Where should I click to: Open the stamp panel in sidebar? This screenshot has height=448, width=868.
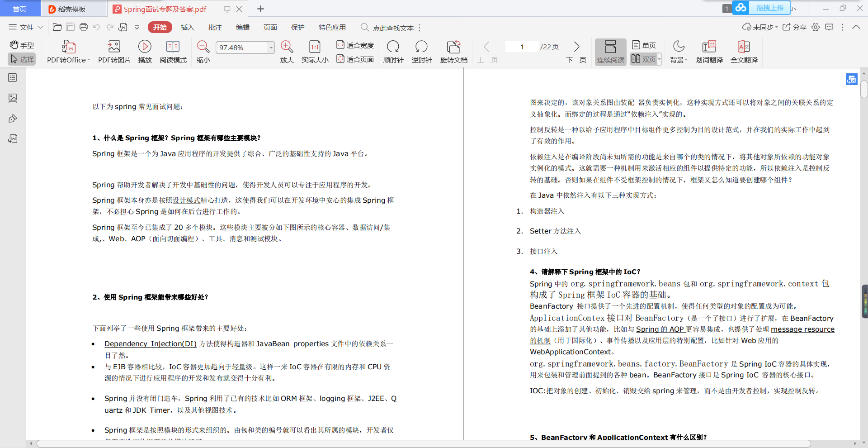pos(13,119)
